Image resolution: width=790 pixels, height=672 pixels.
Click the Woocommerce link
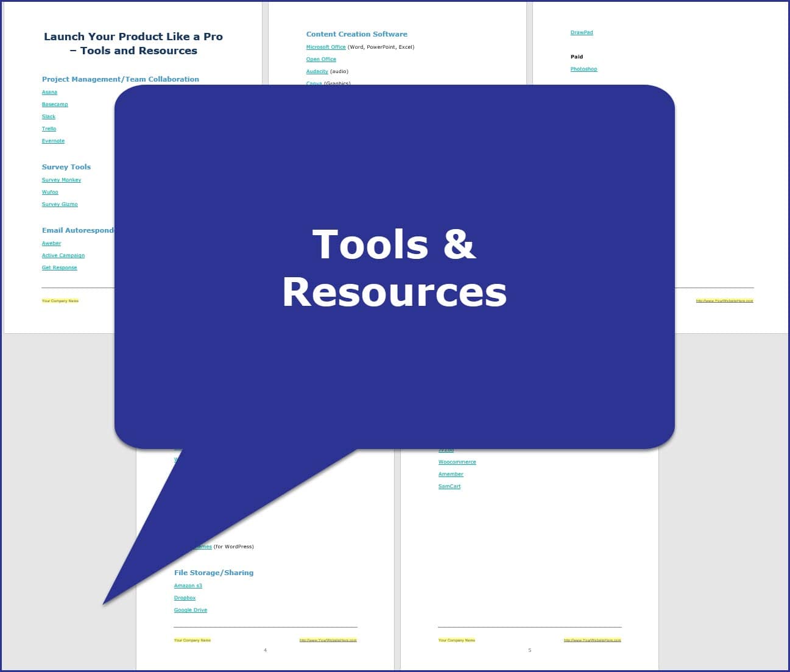click(x=457, y=462)
